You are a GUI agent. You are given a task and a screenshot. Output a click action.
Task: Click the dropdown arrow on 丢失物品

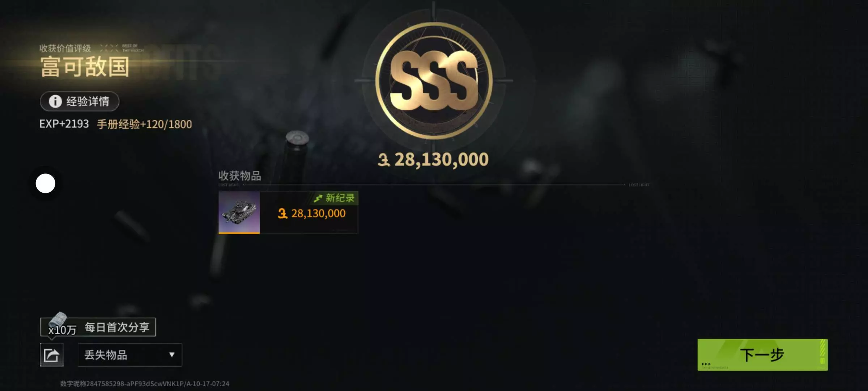[172, 355]
